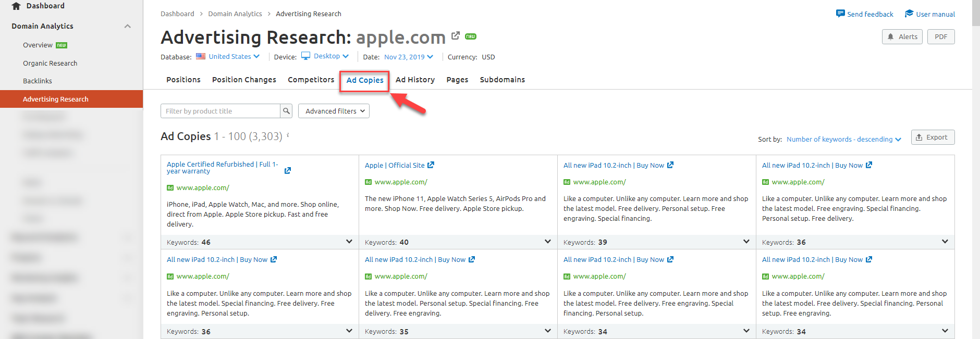Open the Sort by keywords dropdown
The image size is (980, 339).
(843, 139)
